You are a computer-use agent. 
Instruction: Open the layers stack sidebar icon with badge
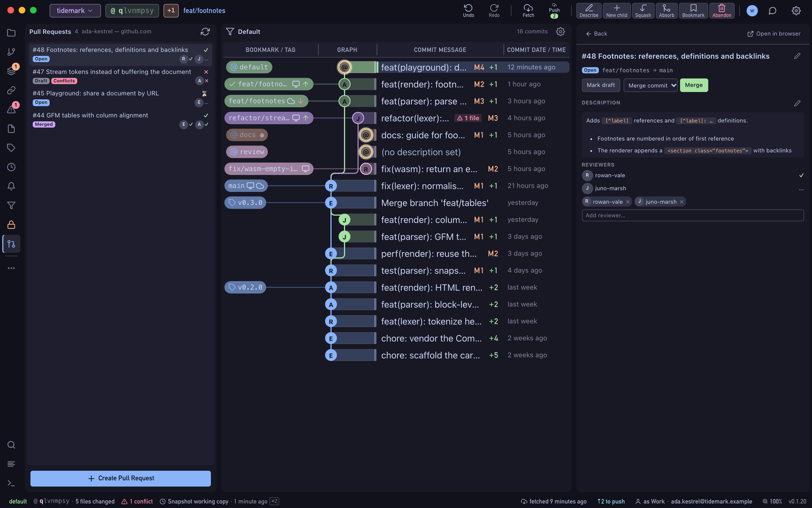point(11,71)
